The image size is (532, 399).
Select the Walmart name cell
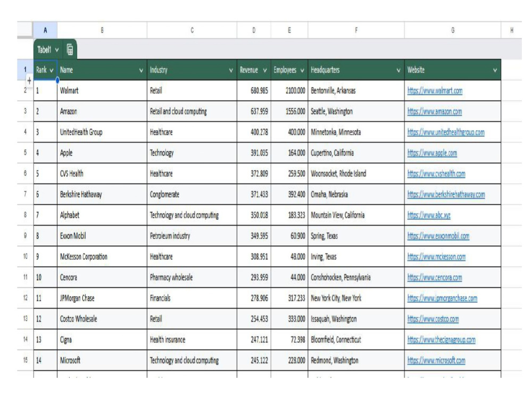point(102,90)
